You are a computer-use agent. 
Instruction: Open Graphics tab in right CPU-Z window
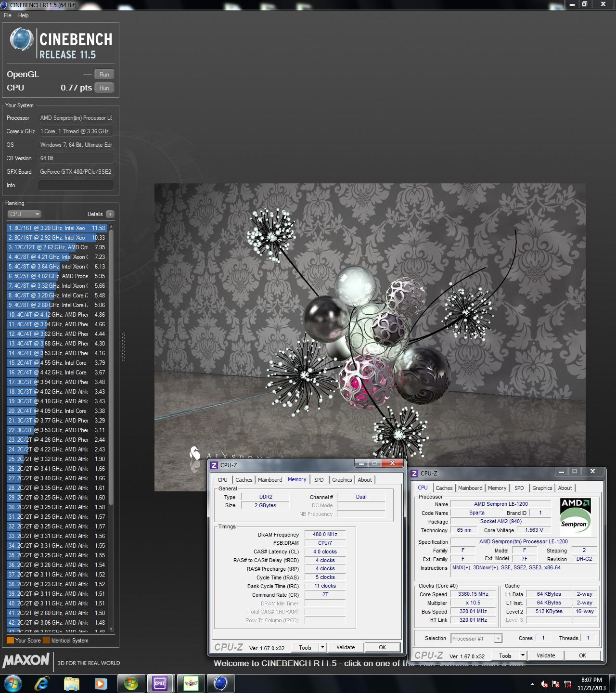542,488
